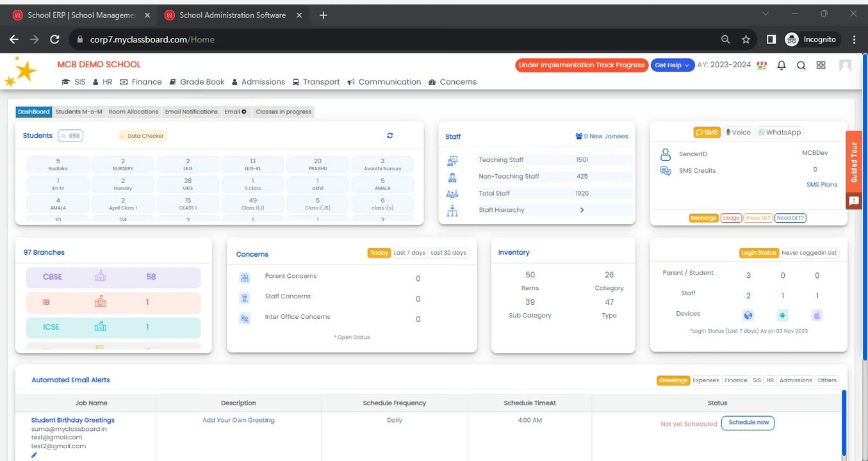The width and height of the screenshot is (868, 461).
Task: Expand the Get Help dropdown
Action: tap(673, 65)
